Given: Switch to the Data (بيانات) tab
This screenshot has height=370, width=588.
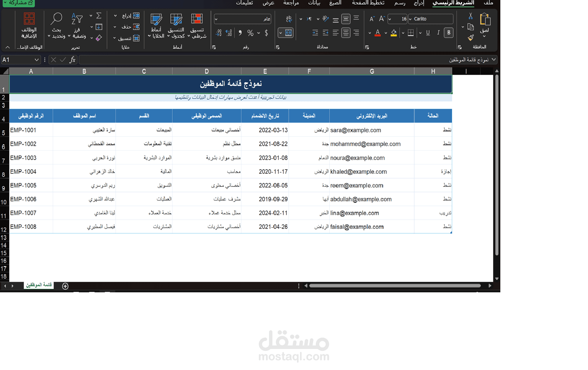Looking at the screenshot, I should (x=314, y=3).
